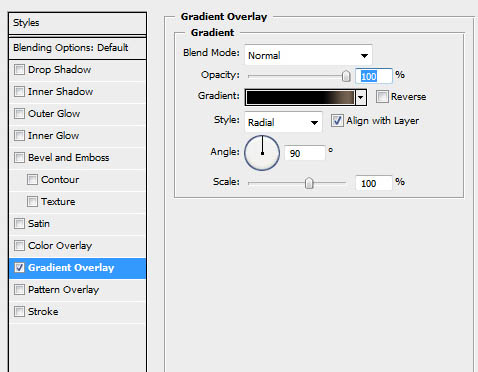Select Drop Shadow style label
478x372 pixels.
(x=60, y=70)
